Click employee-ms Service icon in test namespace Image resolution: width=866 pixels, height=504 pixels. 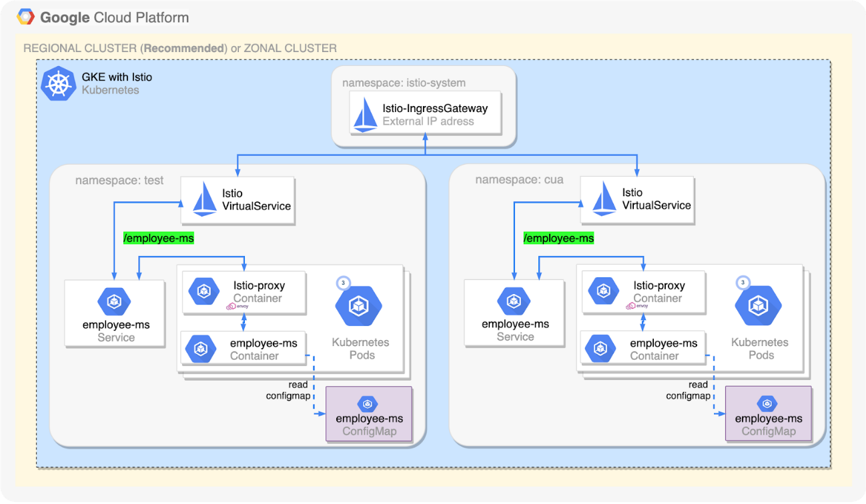pyautogui.click(x=115, y=303)
